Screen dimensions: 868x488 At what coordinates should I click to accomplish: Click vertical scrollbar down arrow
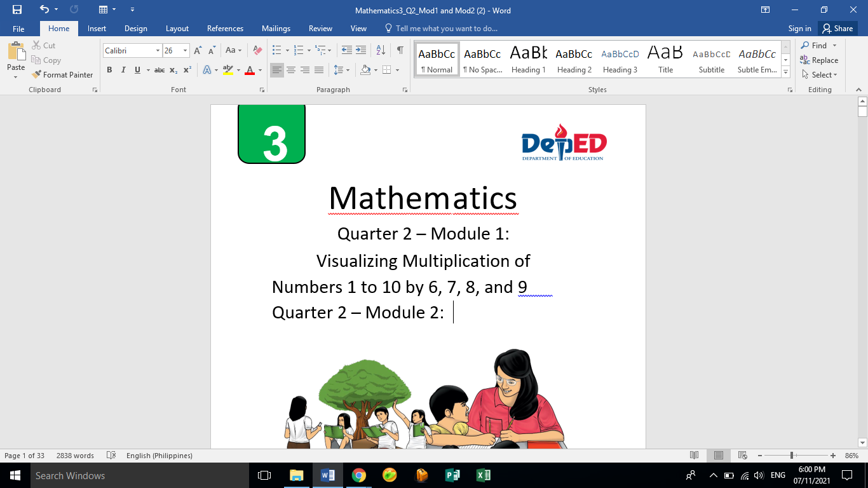tap(862, 442)
